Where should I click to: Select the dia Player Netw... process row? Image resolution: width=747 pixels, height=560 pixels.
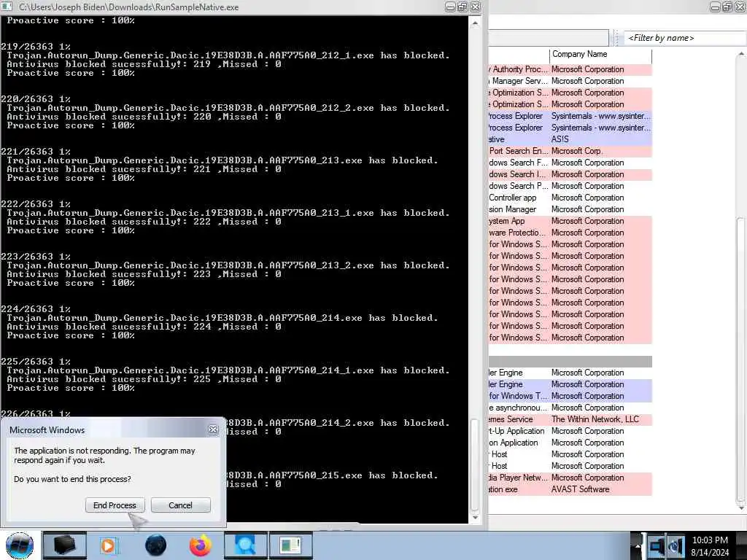pos(570,478)
